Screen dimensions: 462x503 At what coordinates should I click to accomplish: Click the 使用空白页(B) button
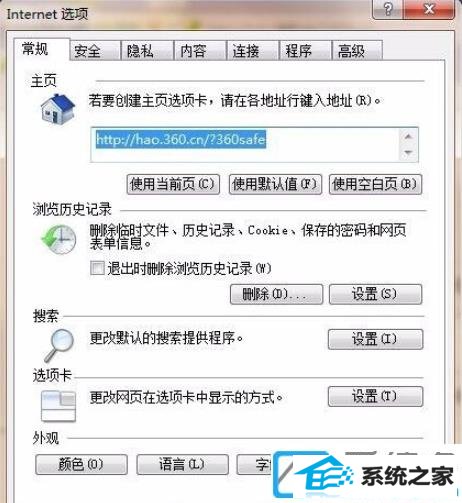(375, 184)
